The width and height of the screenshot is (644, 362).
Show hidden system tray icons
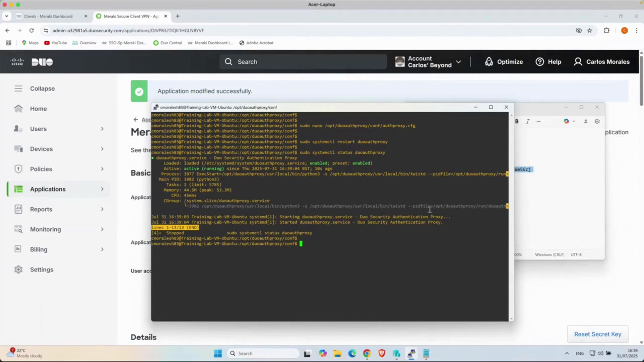tap(567, 353)
